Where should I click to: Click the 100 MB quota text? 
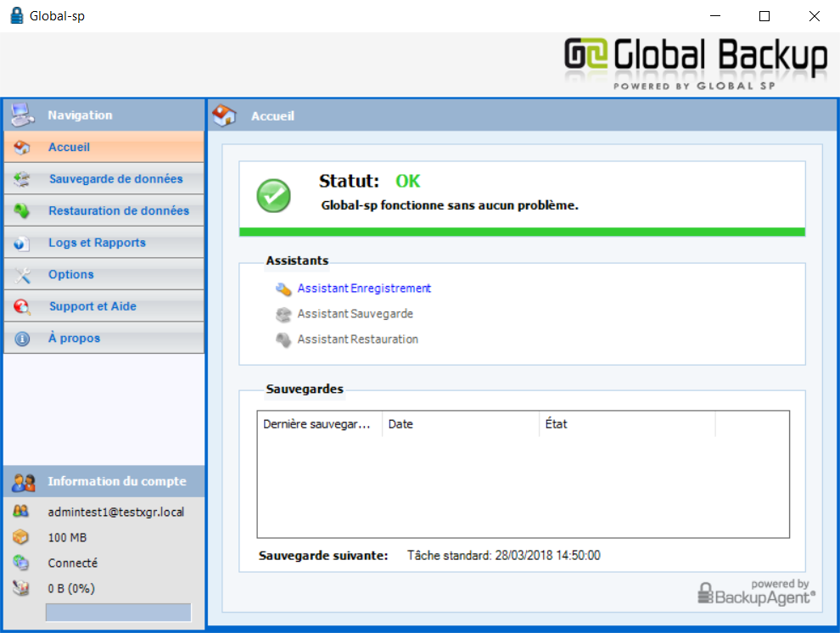coord(67,538)
